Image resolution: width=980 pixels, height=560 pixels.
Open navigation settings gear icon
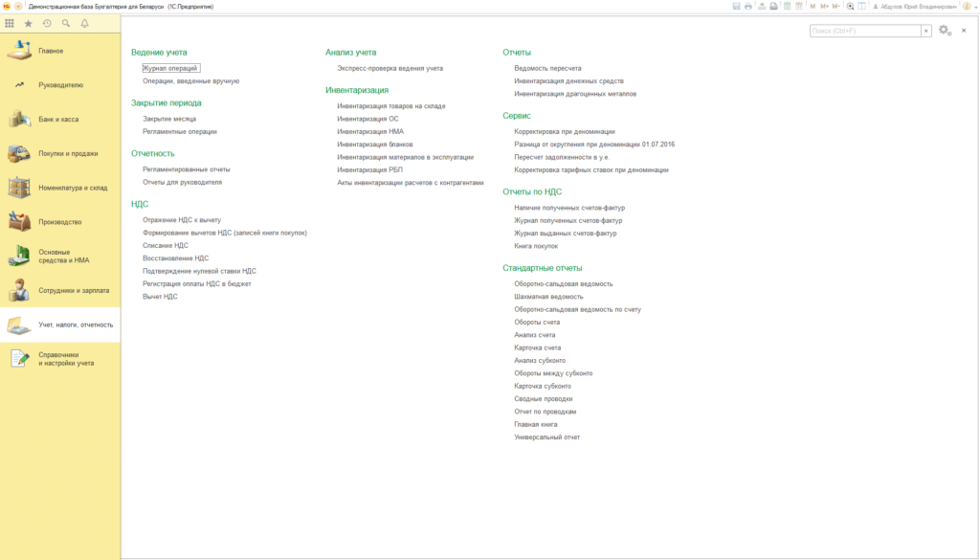[x=945, y=30]
